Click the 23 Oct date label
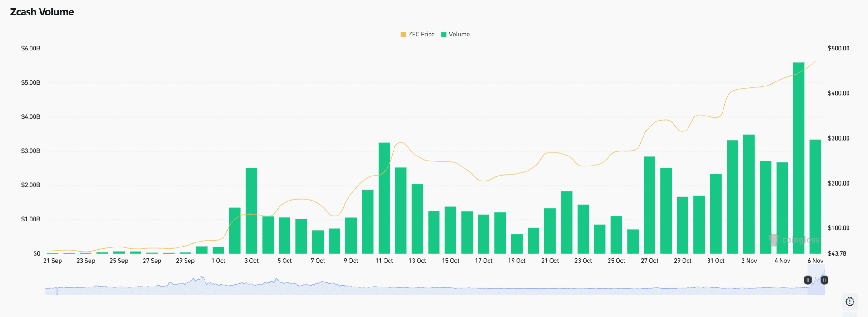Viewport: 868px width, 317px height. (x=583, y=261)
